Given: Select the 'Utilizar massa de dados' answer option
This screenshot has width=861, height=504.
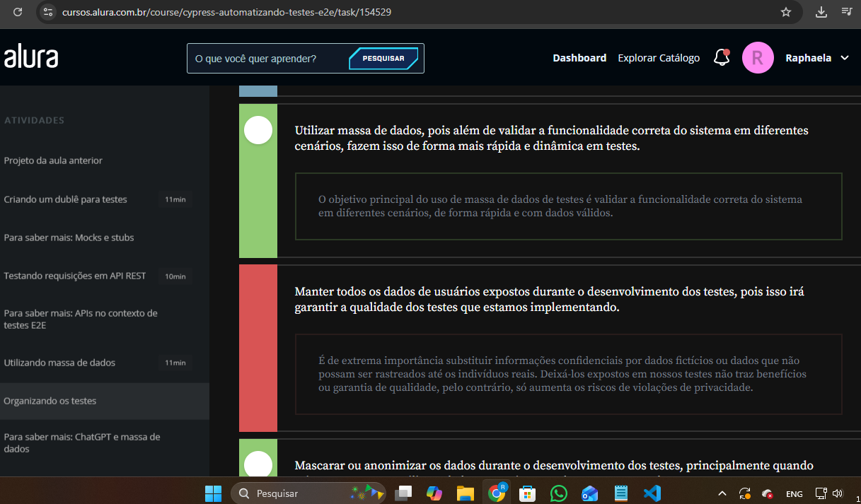Looking at the screenshot, I should [x=258, y=130].
